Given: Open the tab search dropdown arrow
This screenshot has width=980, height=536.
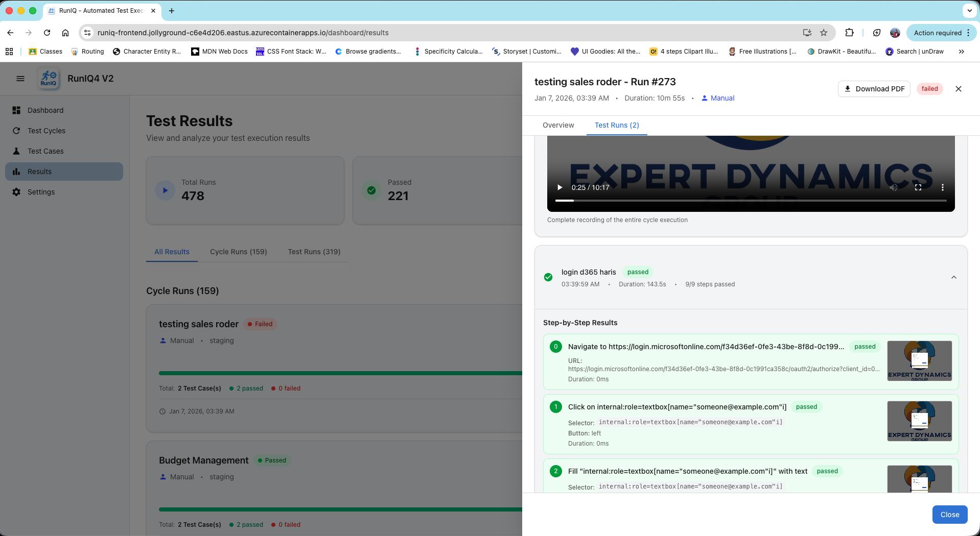Looking at the screenshot, I should [969, 11].
